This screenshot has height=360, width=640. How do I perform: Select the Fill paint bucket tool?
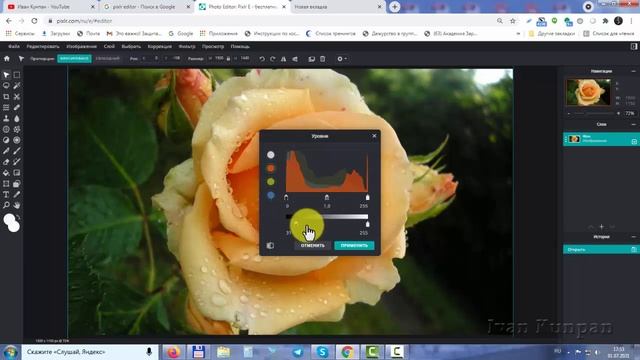[x=6, y=173]
